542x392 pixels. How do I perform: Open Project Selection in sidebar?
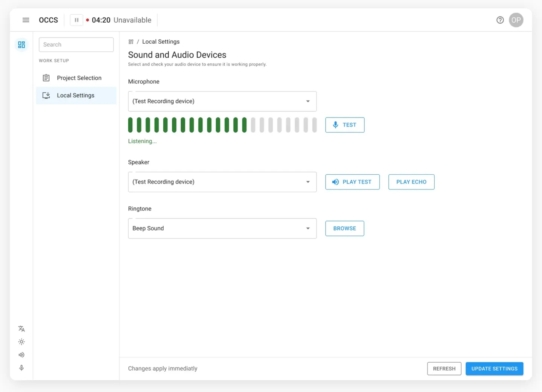point(76,78)
